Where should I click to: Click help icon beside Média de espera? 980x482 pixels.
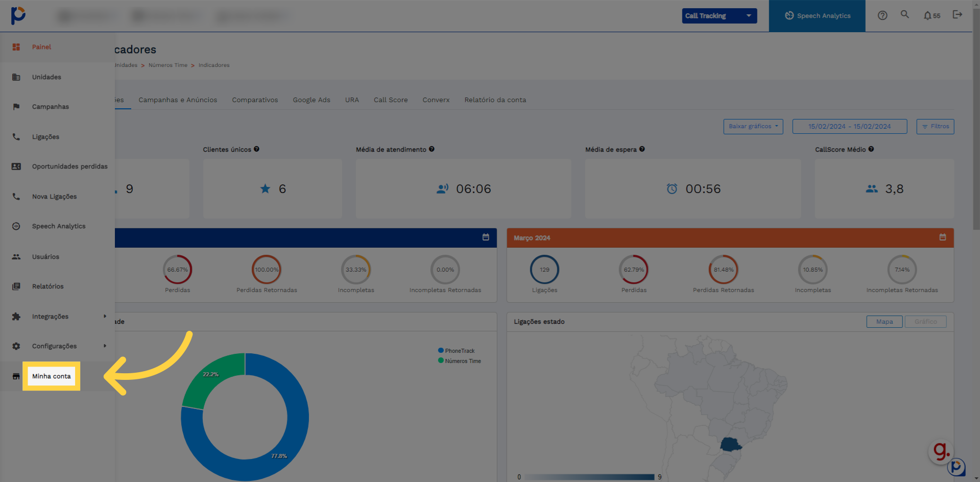coord(642,149)
